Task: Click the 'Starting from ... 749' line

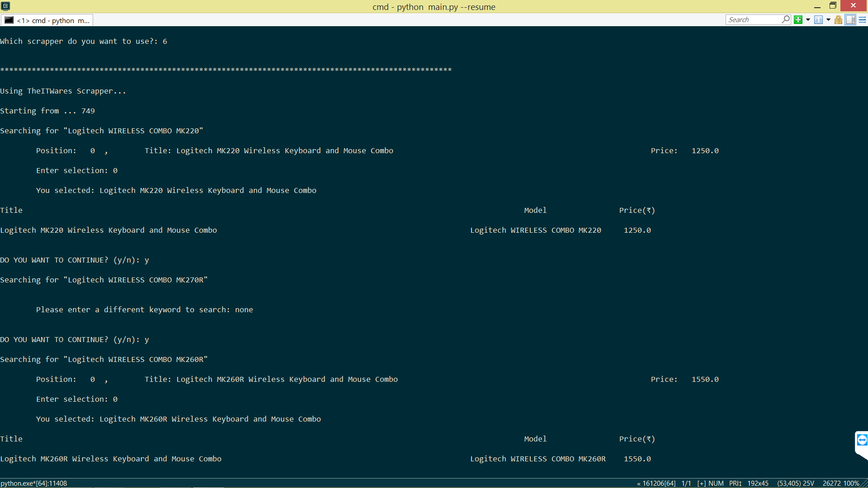Action: pyautogui.click(x=47, y=111)
